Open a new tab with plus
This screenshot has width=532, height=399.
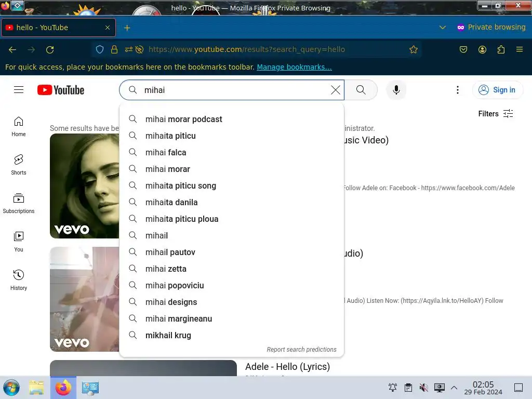(x=127, y=28)
